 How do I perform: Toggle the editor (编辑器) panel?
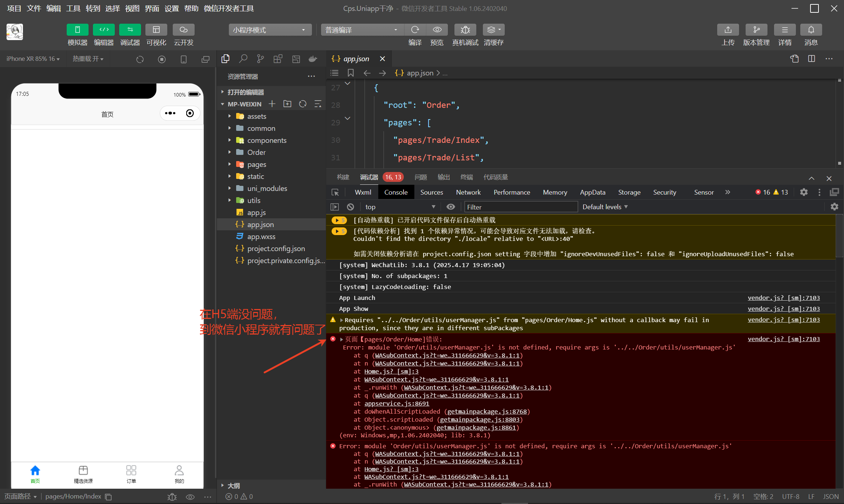[x=103, y=30]
